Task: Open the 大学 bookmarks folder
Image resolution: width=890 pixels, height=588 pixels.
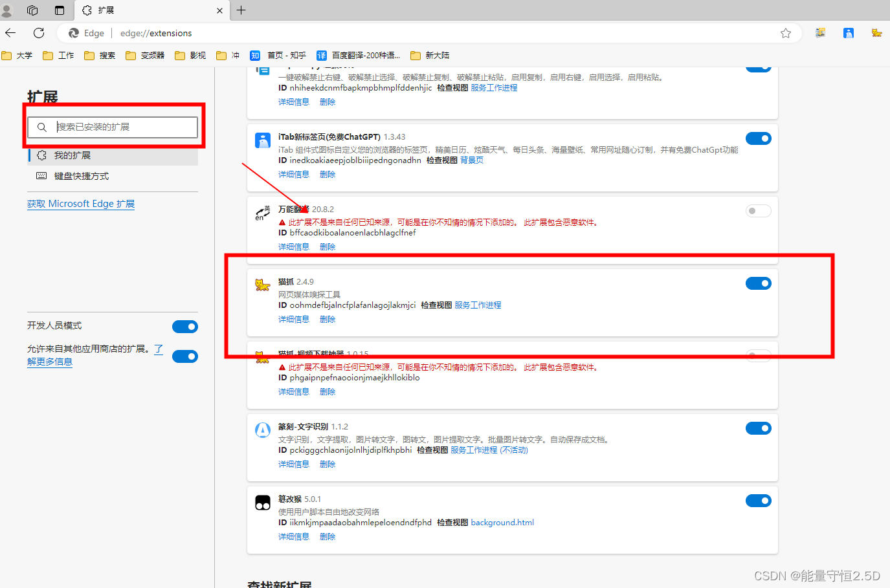Action: pyautogui.click(x=17, y=56)
